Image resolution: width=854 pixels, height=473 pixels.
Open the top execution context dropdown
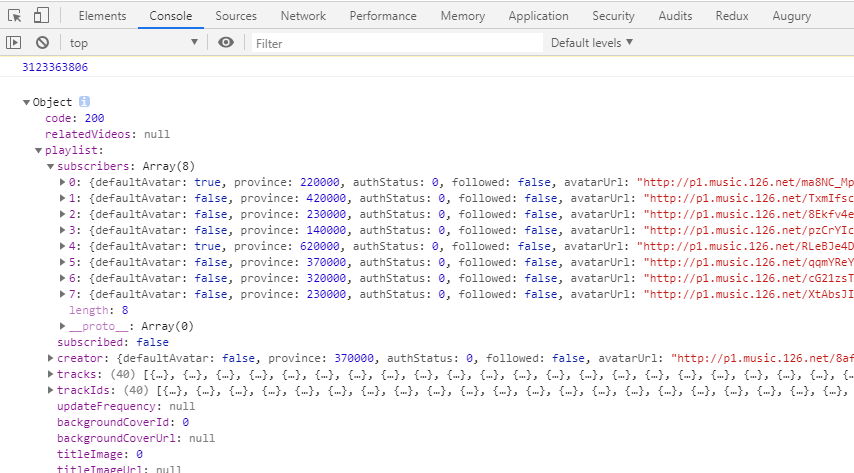point(133,43)
